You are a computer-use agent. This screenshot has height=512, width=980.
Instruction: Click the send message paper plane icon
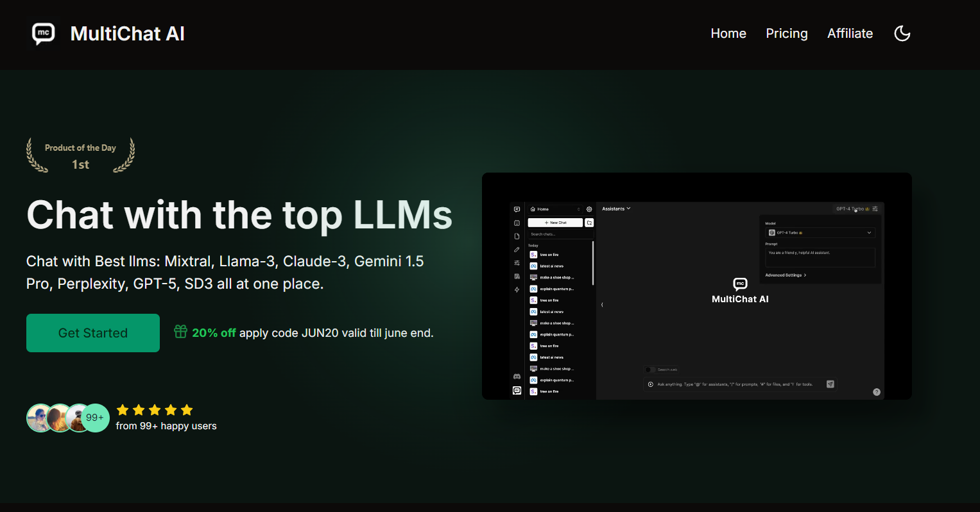click(x=830, y=384)
